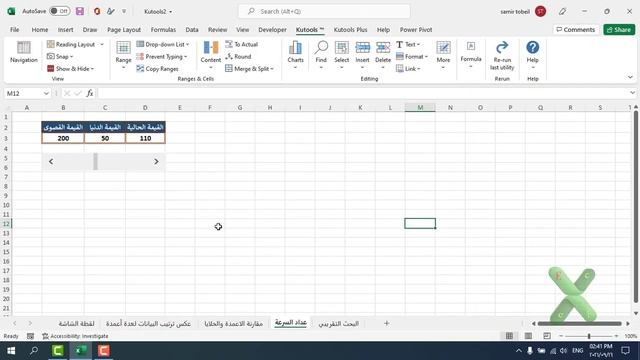Click the Excel taskbar icon
Screen dimensions: 640x360
coord(81,351)
